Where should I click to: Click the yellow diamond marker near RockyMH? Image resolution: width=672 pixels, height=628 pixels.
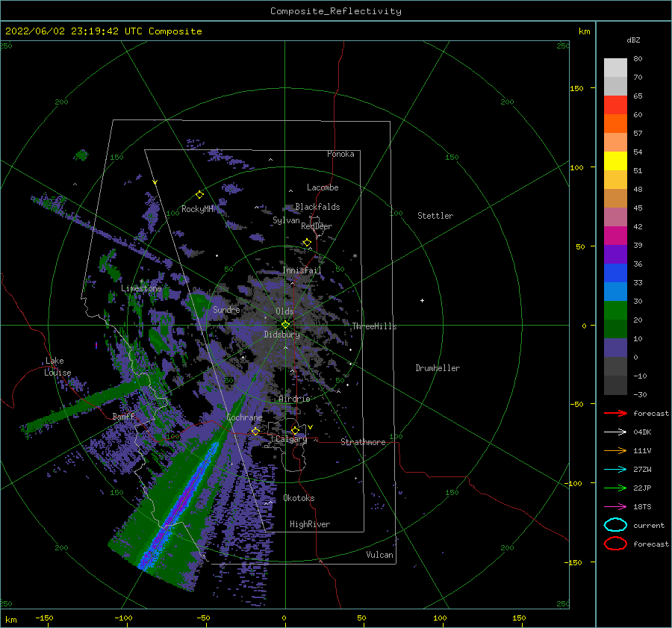tap(199, 195)
